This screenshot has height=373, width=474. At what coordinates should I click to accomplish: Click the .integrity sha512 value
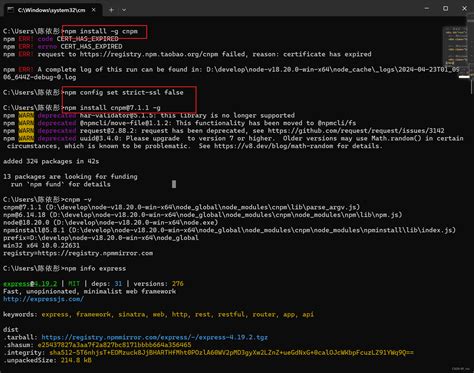[231, 352]
